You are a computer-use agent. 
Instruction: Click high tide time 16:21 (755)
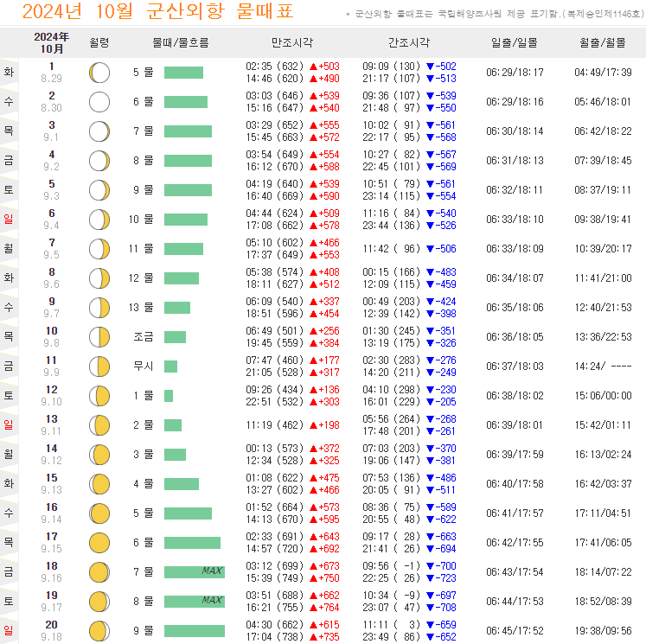tap(274, 608)
